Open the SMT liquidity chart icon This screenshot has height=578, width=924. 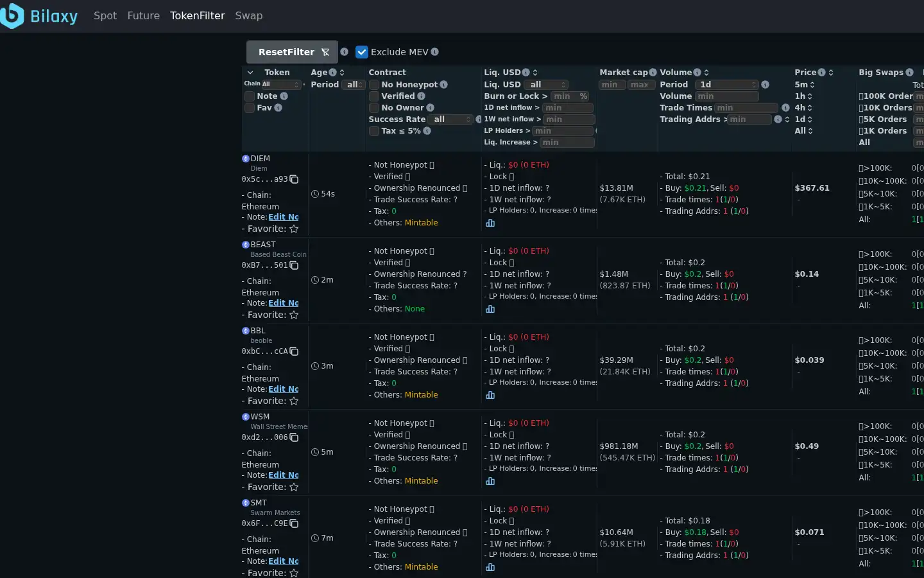[490, 567]
